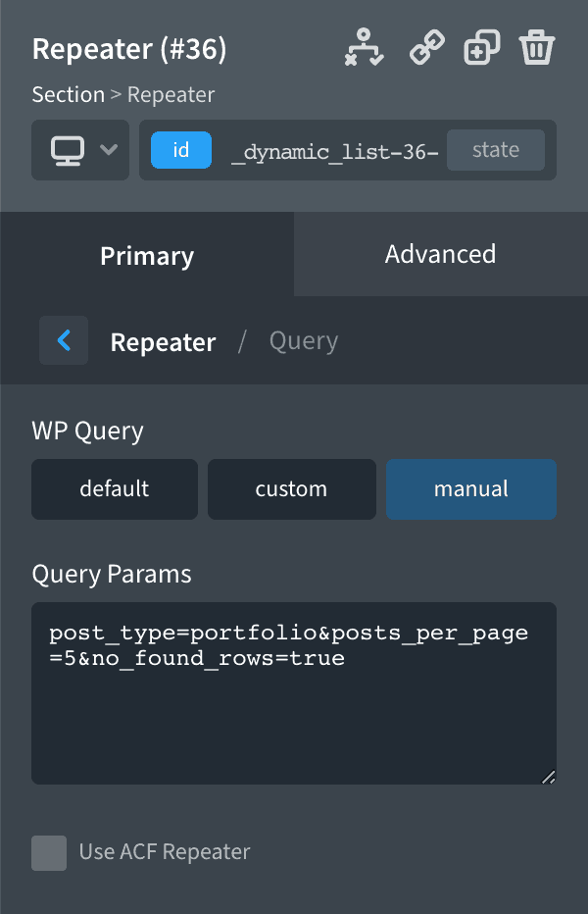Viewport: 588px width, 914px height.
Task: Click bold Repeater link beside Query
Action: 163,341
